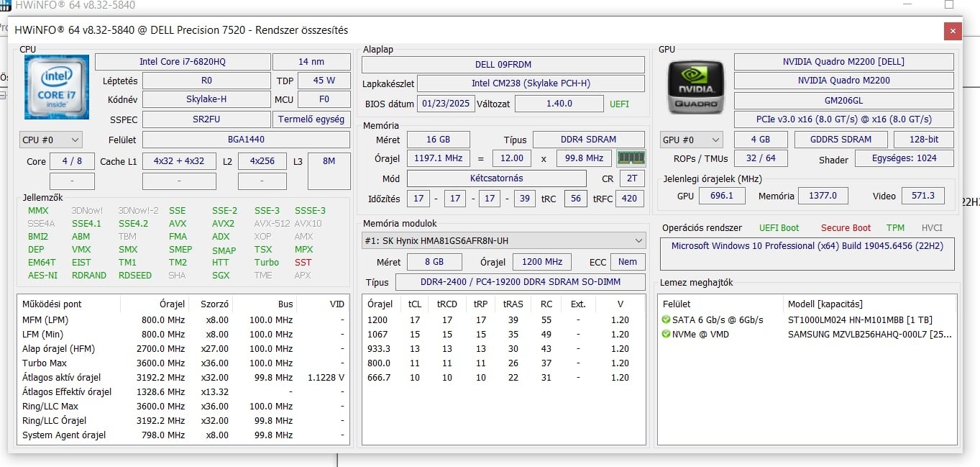The image size is (980, 467).
Task: Click the 1.1228 V VID value
Action: (x=326, y=377)
